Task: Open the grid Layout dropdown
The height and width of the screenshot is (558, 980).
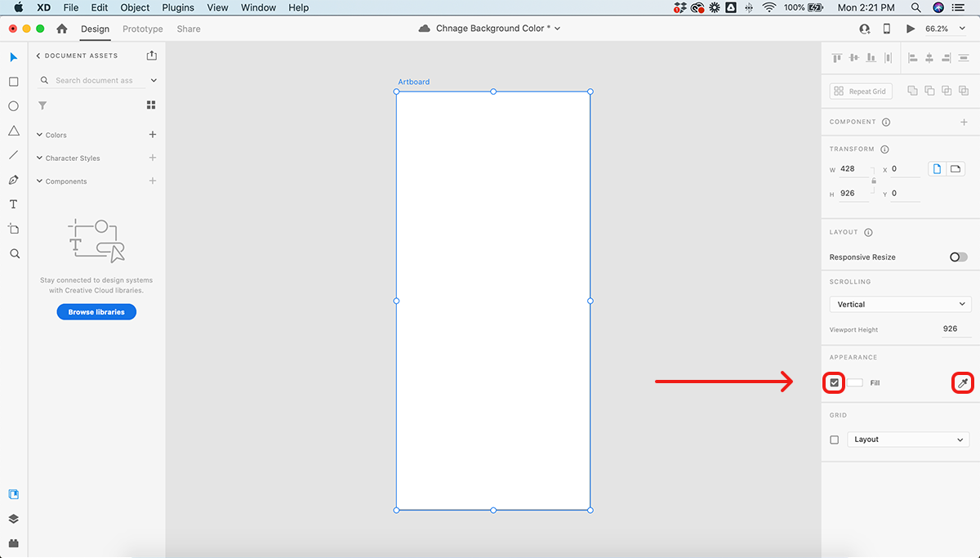Action: pos(908,440)
